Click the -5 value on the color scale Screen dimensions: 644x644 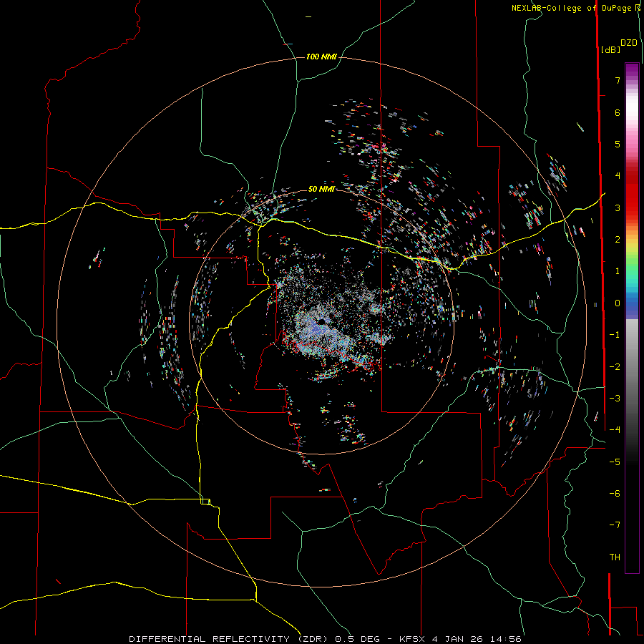pyautogui.click(x=615, y=462)
